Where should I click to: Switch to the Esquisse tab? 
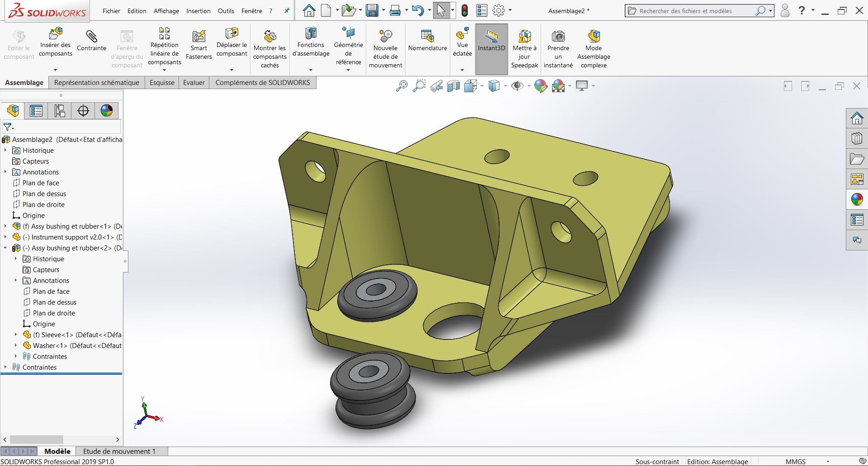coord(162,83)
